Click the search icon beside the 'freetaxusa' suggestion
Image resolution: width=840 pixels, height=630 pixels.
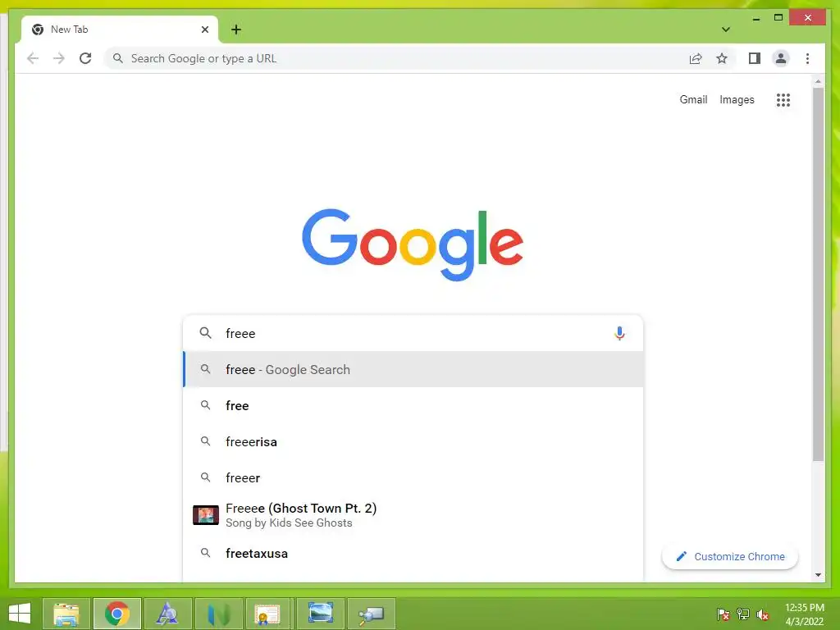pos(205,552)
